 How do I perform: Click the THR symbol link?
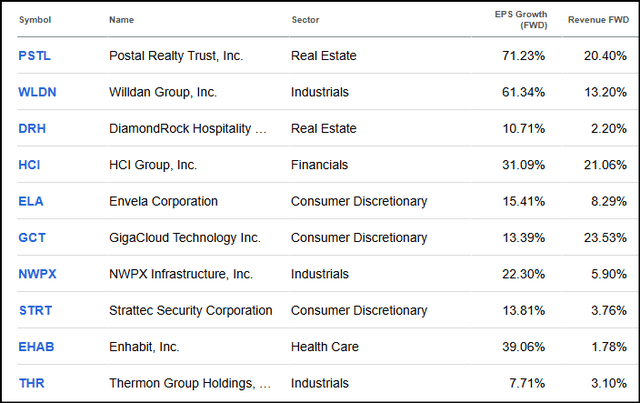pos(32,383)
